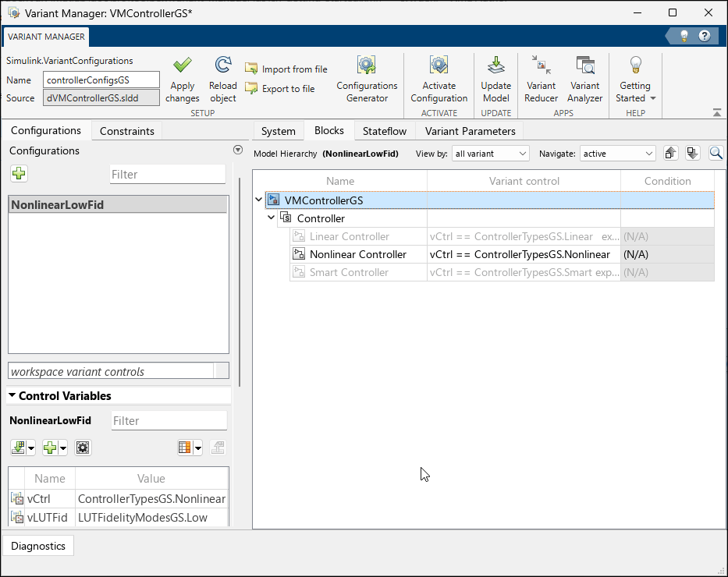Viewport: 728px width, 577px height.
Task: Open the Navigate active dropdown
Action: pos(617,154)
